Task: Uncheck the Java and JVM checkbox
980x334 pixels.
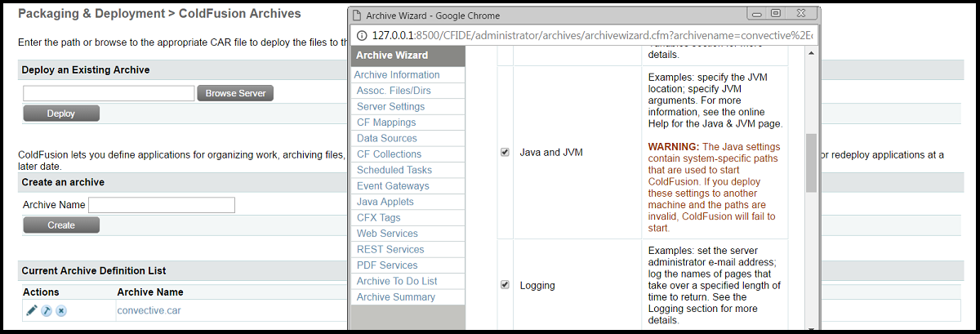Action: (505, 152)
